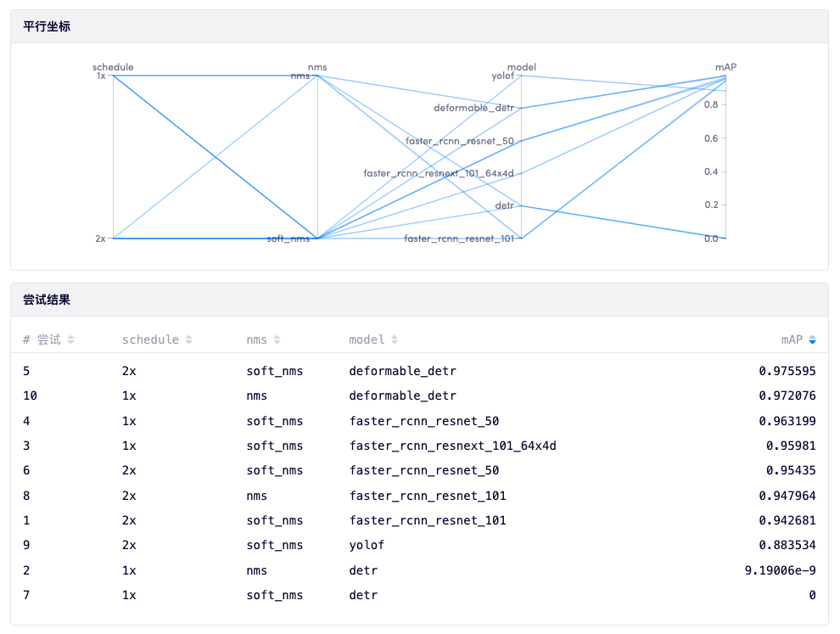Click sort icon beside model column header

[x=394, y=339]
